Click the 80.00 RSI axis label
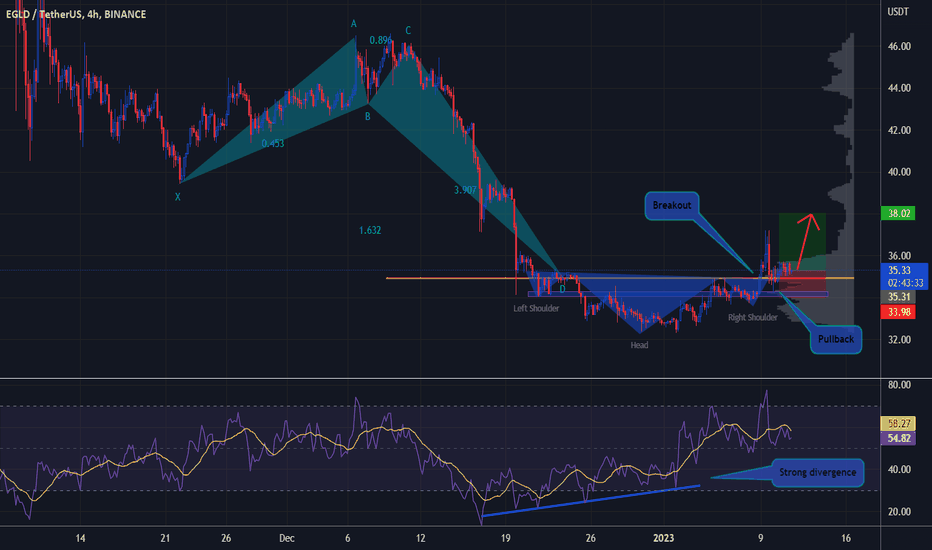The height and width of the screenshot is (550, 932). pyautogui.click(x=899, y=385)
